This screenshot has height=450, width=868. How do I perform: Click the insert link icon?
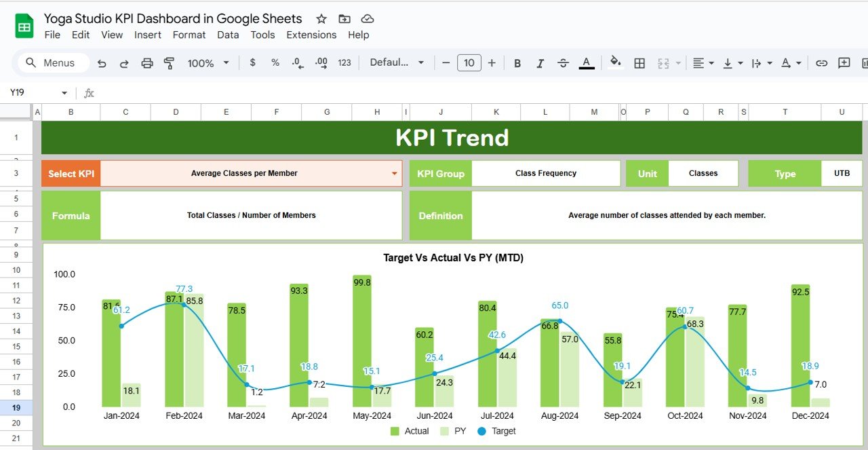tap(821, 63)
